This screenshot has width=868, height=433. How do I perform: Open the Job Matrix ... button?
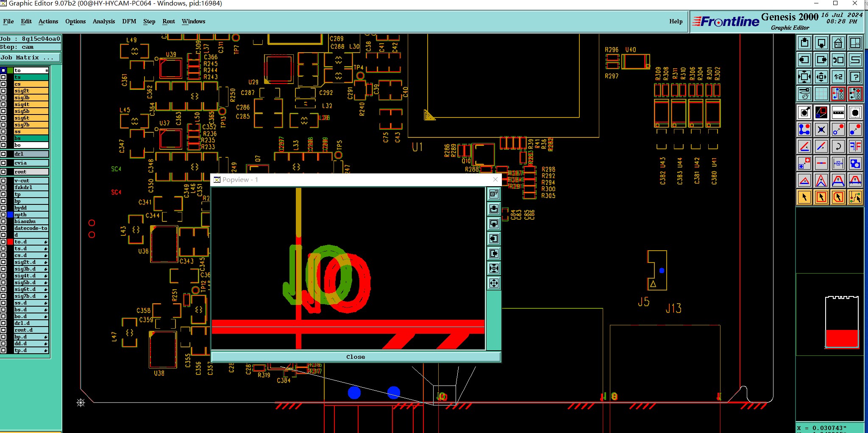(x=30, y=58)
